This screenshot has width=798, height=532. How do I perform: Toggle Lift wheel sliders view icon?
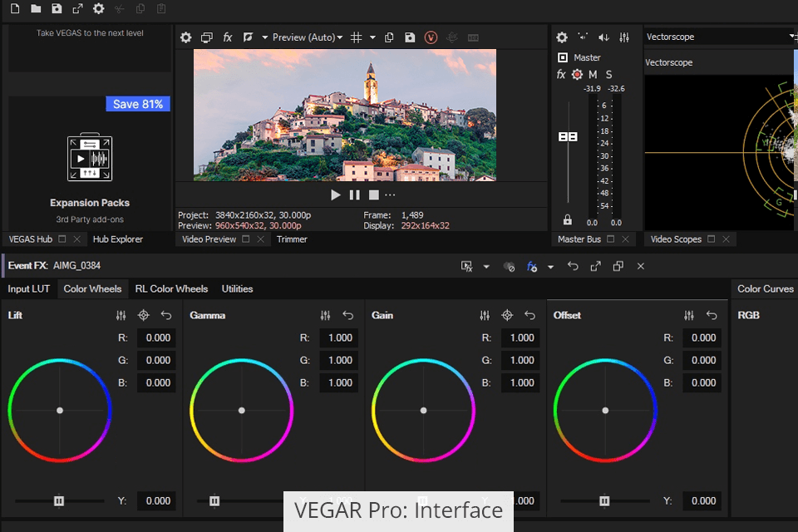pos(121,315)
